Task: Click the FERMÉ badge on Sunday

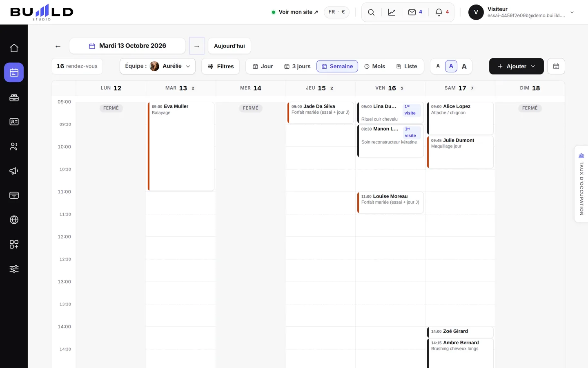Action: click(x=530, y=108)
